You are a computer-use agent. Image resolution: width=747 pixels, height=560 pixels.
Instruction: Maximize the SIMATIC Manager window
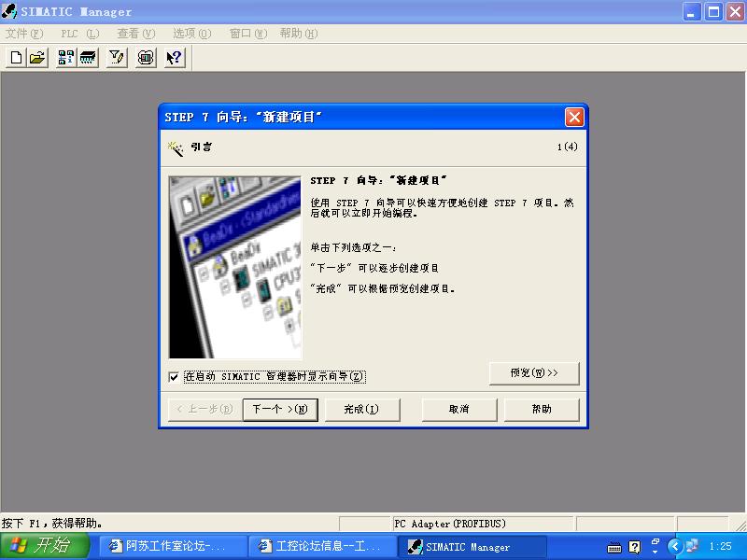click(x=713, y=11)
